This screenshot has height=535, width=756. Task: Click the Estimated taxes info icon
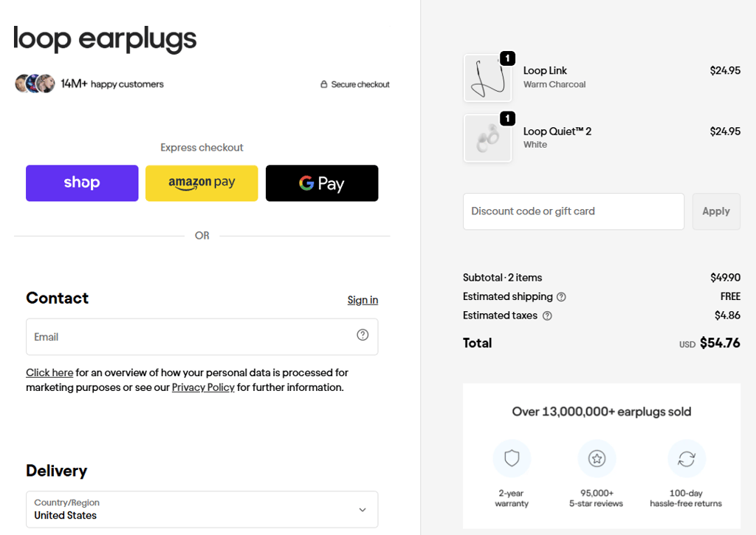click(x=547, y=316)
